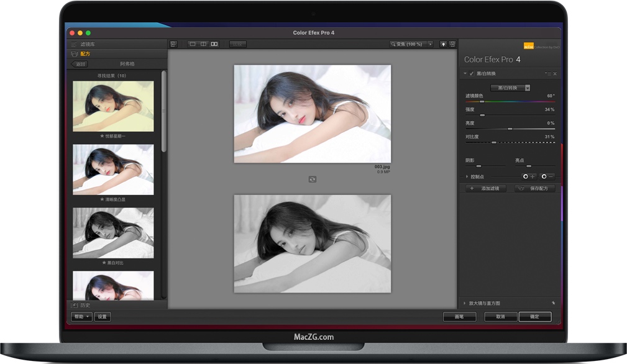Hide the right panel using toolbar icon
Screen dimensions: 627x364
(x=452, y=44)
